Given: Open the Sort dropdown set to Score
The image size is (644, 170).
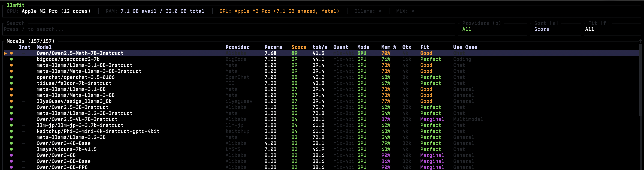Looking at the screenshot, I should tap(555, 29).
